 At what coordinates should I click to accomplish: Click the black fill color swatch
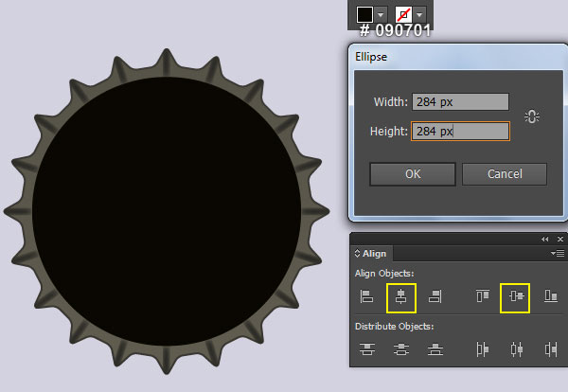pos(364,14)
